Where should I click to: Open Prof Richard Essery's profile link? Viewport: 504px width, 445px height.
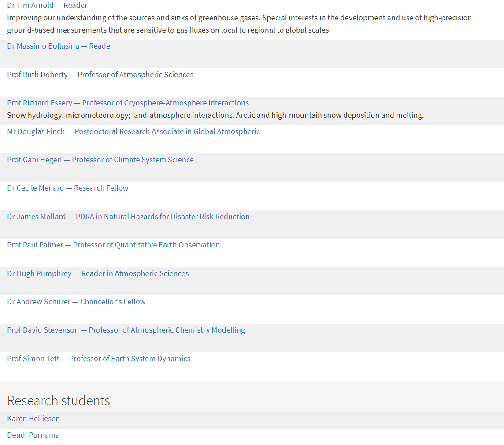coord(128,103)
